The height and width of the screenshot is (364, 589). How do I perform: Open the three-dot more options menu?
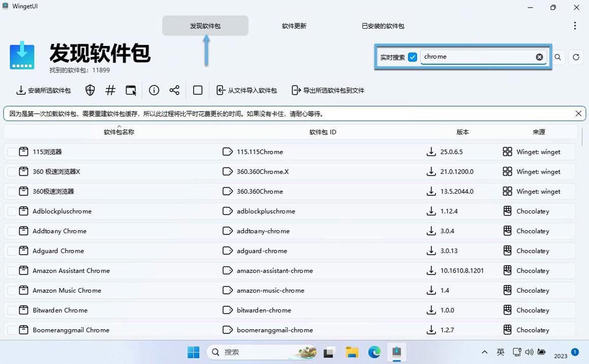click(x=575, y=25)
